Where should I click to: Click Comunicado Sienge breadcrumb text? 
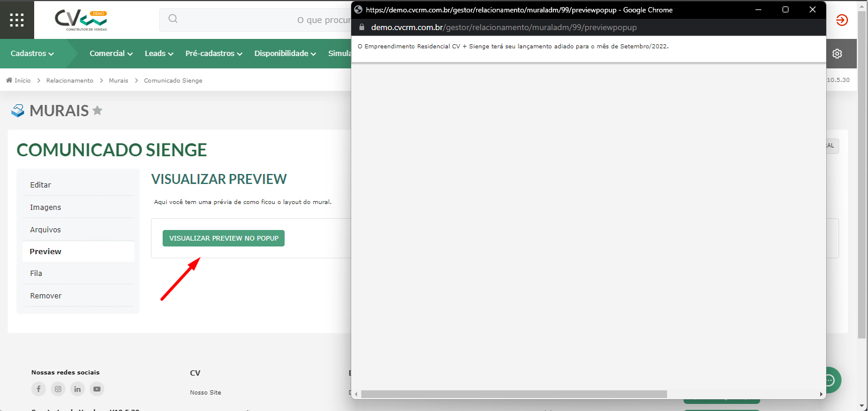pyautogui.click(x=173, y=80)
